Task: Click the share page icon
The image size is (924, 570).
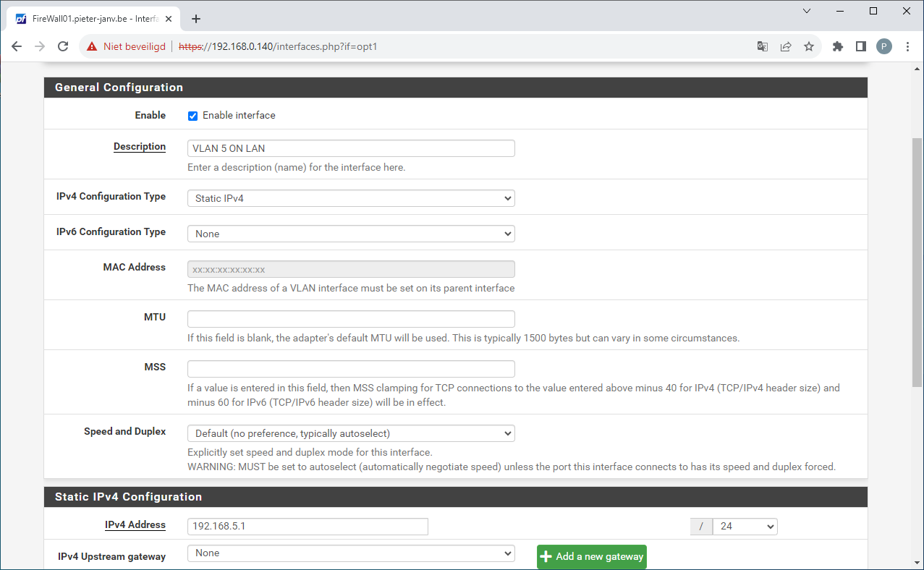Action: pyautogui.click(x=786, y=46)
